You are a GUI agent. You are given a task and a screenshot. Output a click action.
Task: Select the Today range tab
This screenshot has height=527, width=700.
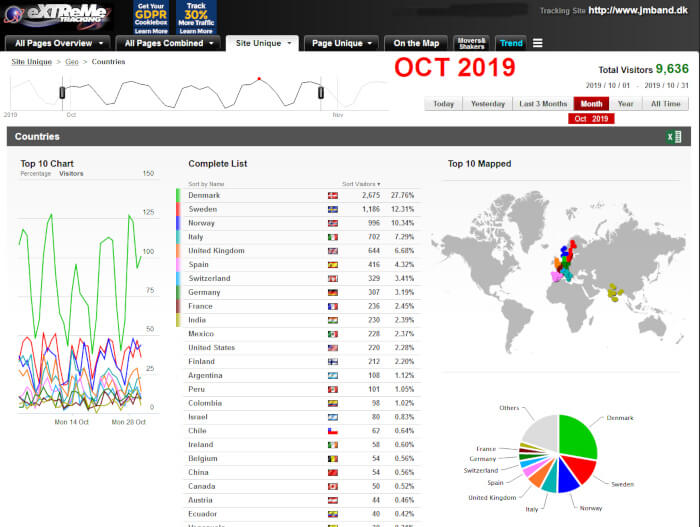pos(443,104)
